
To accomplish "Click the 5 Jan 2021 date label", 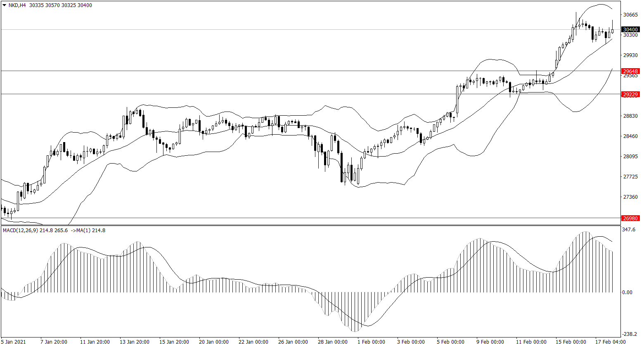I will (x=13, y=342).
